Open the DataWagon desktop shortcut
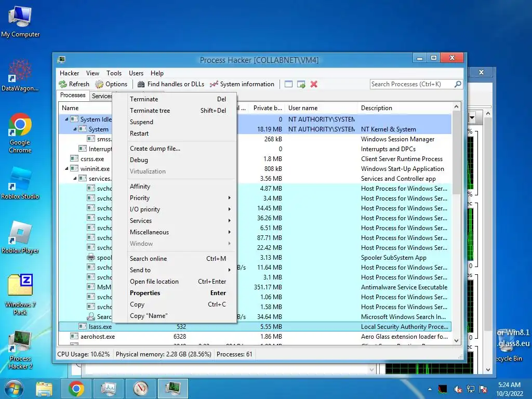The height and width of the screenshot is (399, 532). [x=20, y=75]
